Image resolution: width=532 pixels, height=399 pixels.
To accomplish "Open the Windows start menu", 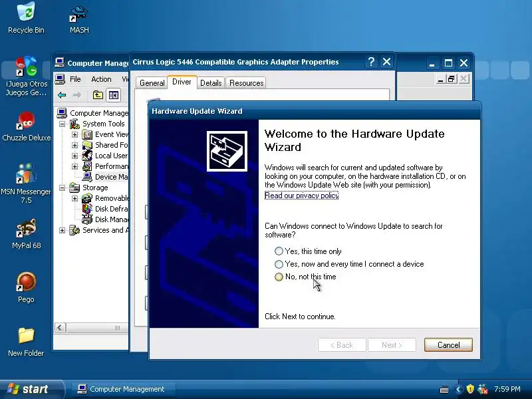I will click(31, 389).
